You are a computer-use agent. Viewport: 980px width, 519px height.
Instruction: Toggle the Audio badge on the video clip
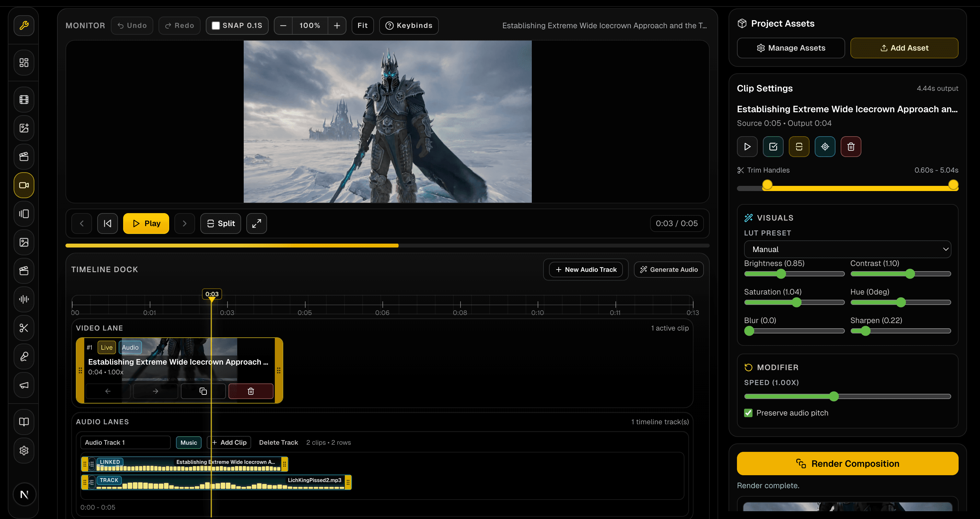pyautogui.click(x=130, y=347)
